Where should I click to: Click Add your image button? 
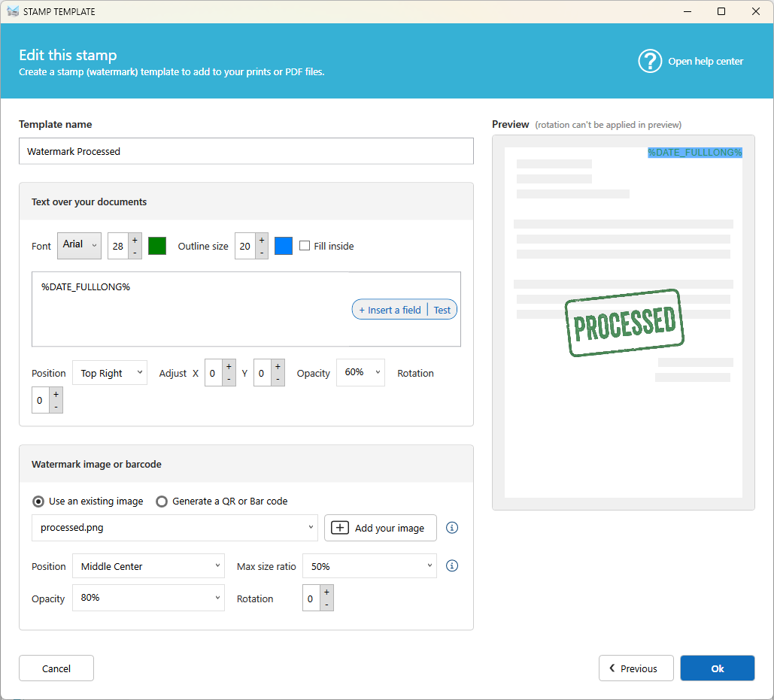pyautogui.click(x=381, y=528)
